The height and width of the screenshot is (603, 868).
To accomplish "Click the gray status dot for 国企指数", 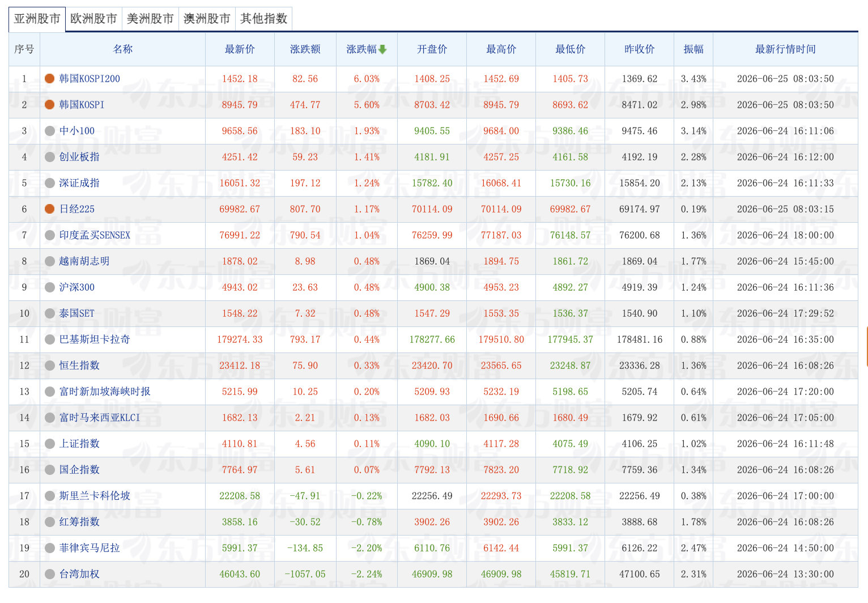I will click(x=49, y=470).
